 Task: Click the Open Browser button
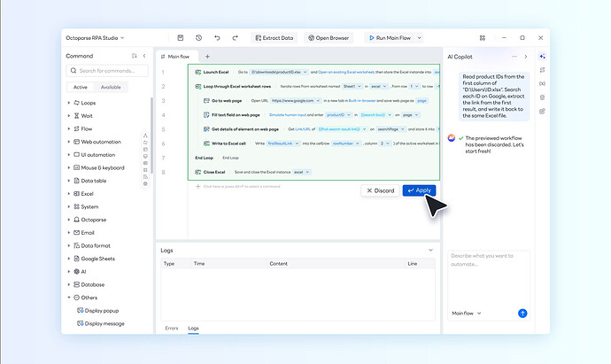(329, 38)
